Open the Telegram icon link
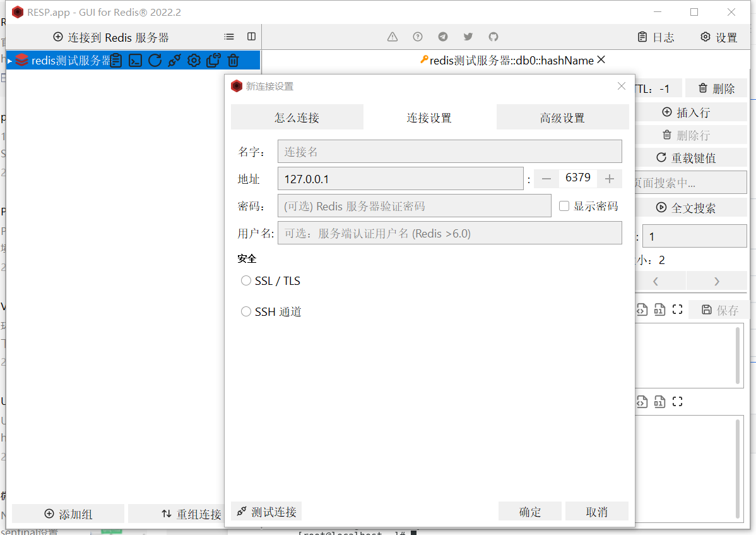This screenshot has height=535, width=756. coord(442,37)
